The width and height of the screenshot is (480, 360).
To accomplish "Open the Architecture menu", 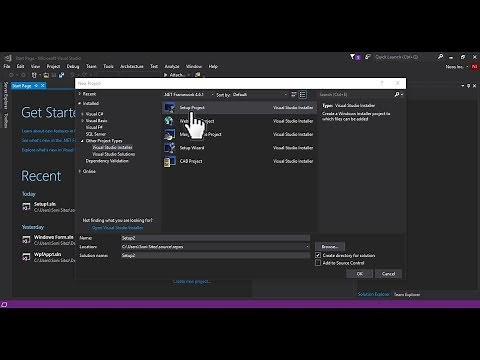I will (132, 66).
